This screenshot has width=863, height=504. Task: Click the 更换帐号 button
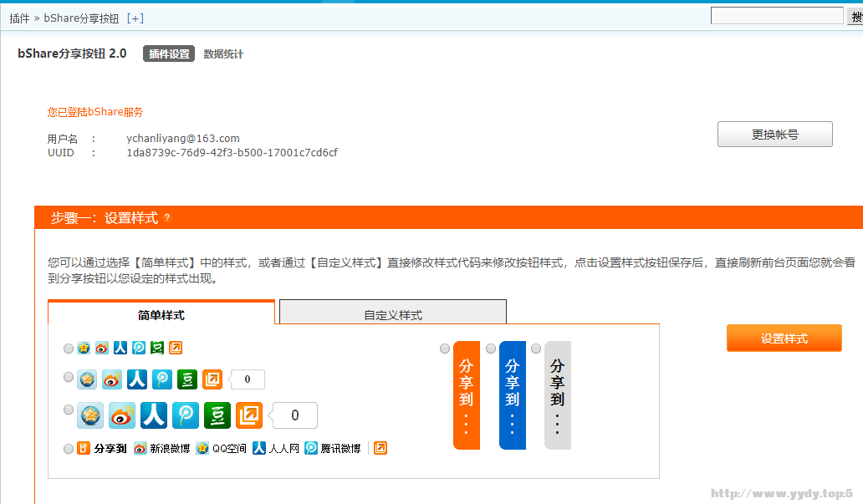(775, 135)
